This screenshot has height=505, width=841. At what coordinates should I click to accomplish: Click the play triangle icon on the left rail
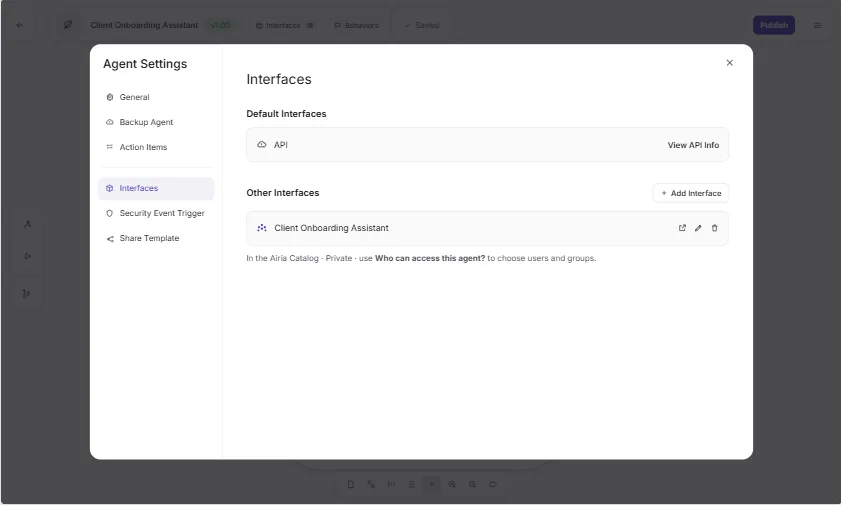point(27,256)
